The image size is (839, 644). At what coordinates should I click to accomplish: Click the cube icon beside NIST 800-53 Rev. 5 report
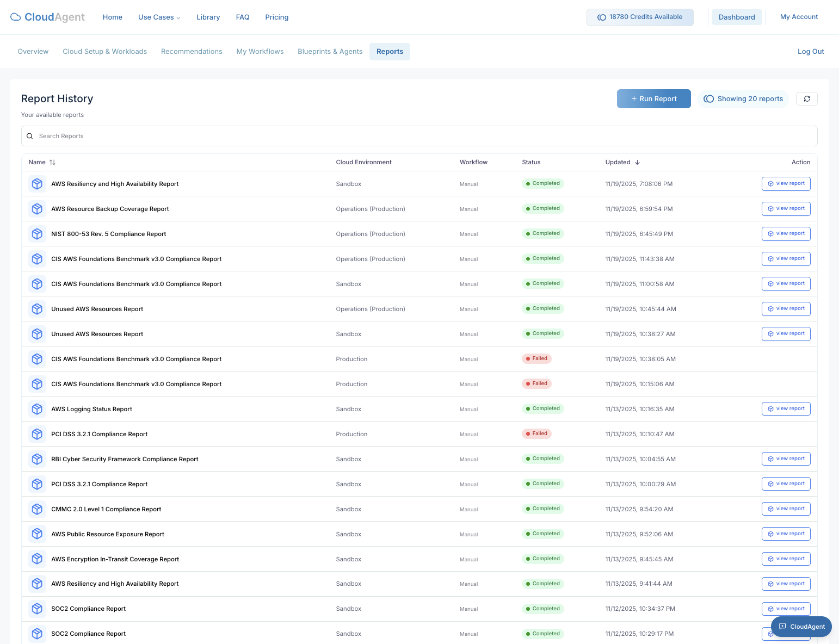pos(37,233)
